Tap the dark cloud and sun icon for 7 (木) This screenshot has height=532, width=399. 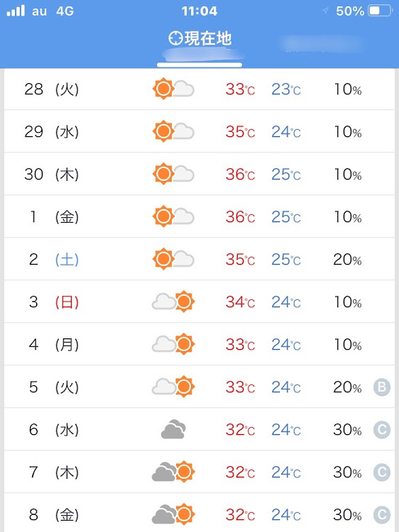tap(173, 472)
